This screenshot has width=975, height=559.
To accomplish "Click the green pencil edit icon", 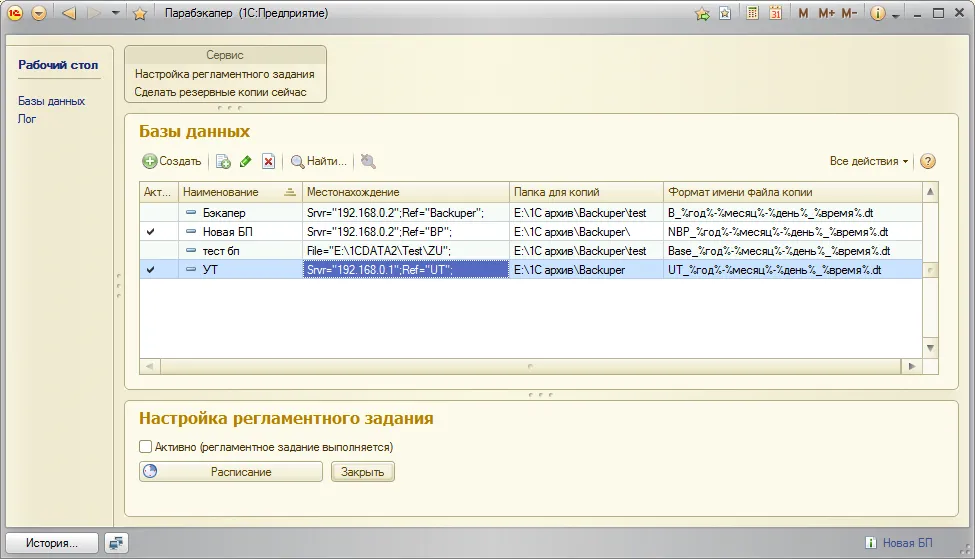I will [245, 161].
